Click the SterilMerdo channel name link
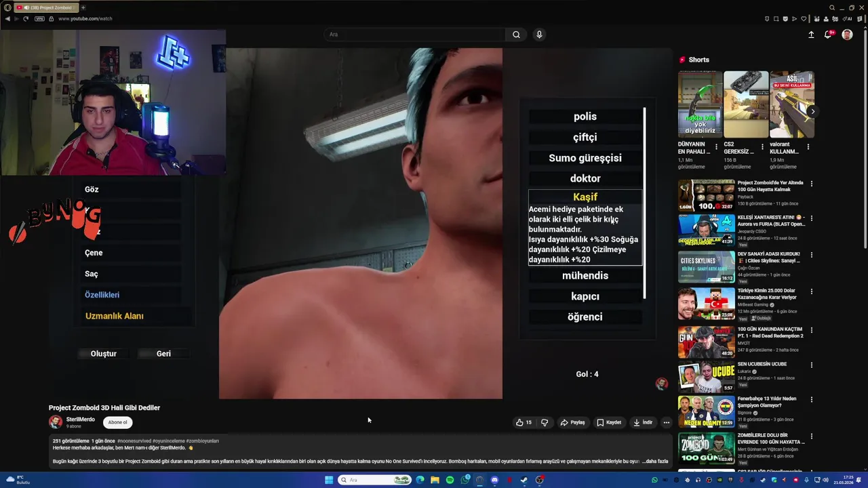The image size is (868, 488). coord(81,420)
